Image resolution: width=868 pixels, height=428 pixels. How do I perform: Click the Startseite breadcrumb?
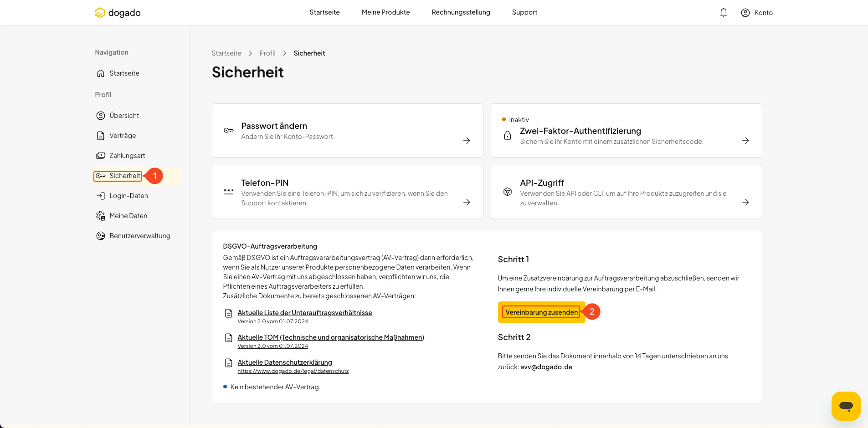(226, 53)
